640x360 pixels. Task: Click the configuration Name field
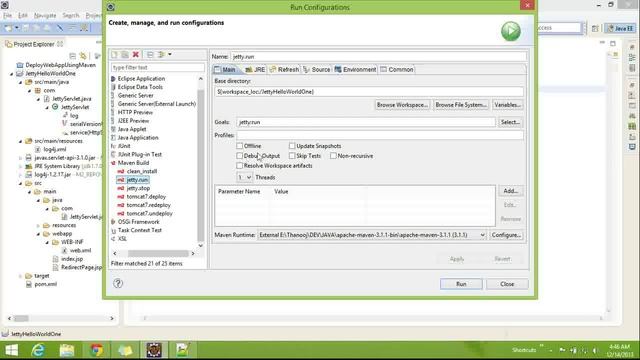(379, 57)
